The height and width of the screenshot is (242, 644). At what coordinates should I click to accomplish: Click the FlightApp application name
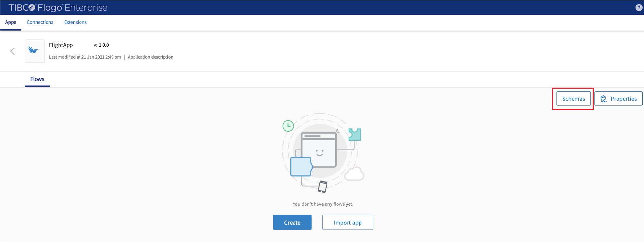click(x=61, y=45)
